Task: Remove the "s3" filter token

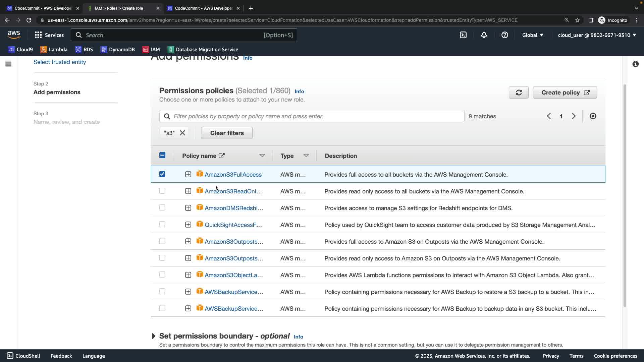Action: 182,133
